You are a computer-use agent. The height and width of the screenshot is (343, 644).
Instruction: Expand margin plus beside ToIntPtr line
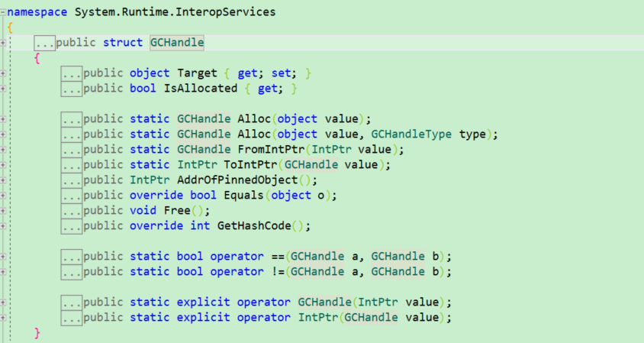click(2, 165)
